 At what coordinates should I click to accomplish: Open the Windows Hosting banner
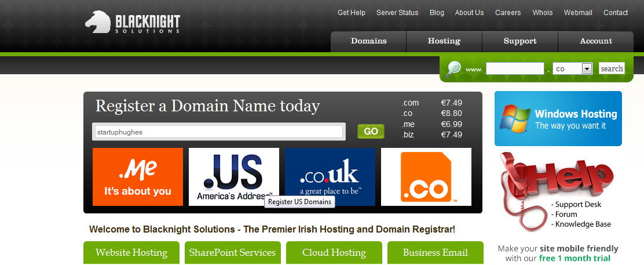[x=558, y=118]
